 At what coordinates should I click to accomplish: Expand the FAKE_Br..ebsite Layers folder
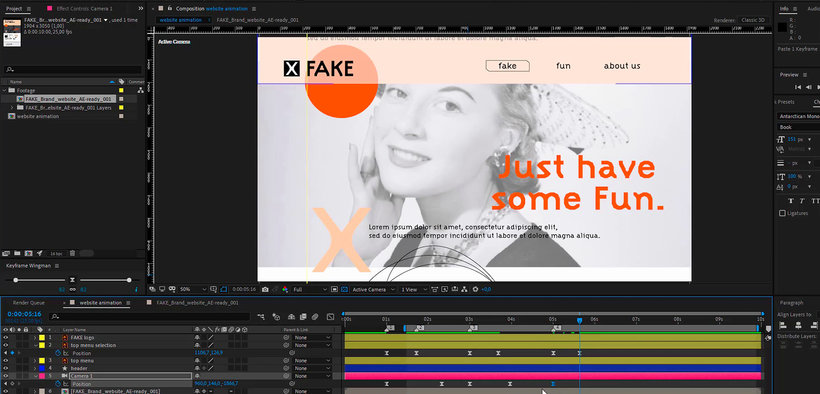coord(12,107)
